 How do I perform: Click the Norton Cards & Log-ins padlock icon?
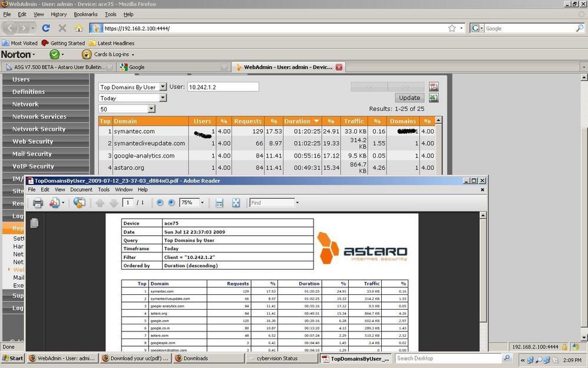[87, 54]
